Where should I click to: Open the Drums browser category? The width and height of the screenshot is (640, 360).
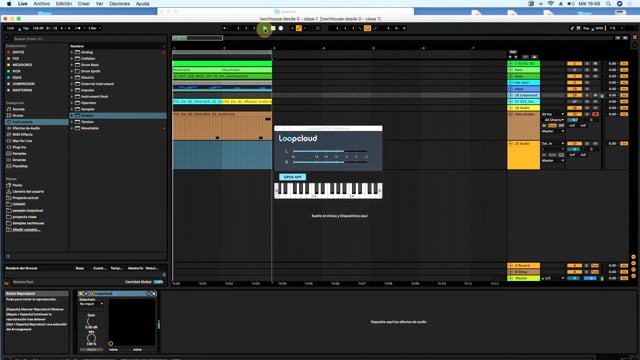click(18, 116)
